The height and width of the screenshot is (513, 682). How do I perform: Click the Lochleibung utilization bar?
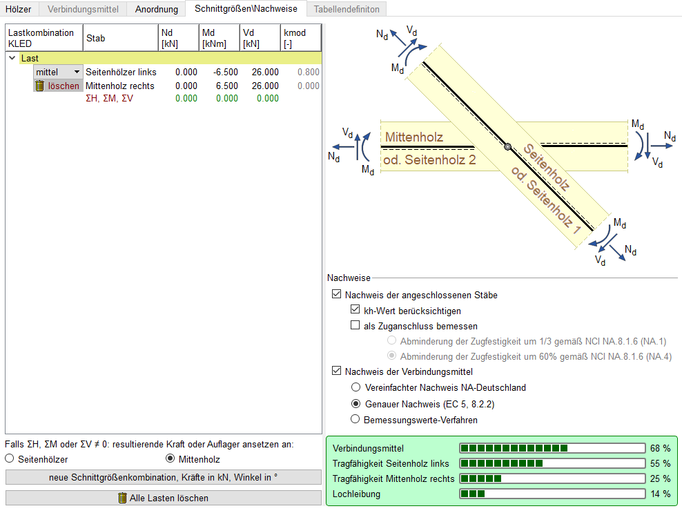[550, 493]
